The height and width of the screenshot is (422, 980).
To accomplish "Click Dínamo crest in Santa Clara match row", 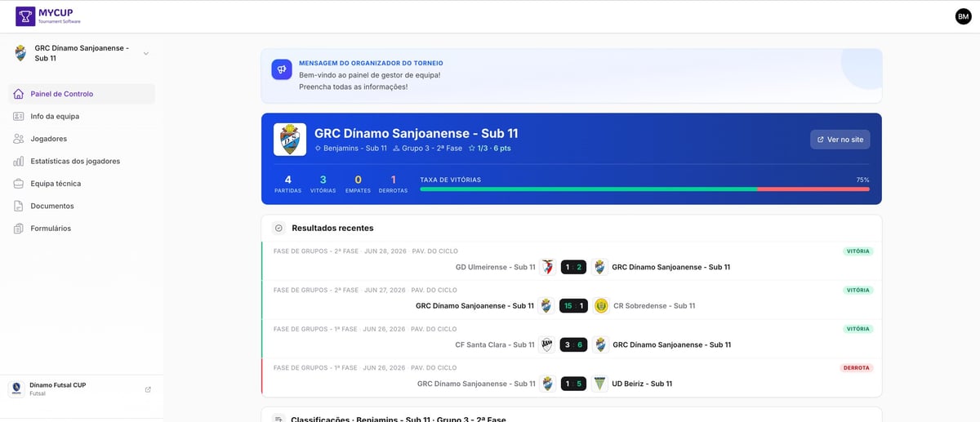I will pos(600,344).
